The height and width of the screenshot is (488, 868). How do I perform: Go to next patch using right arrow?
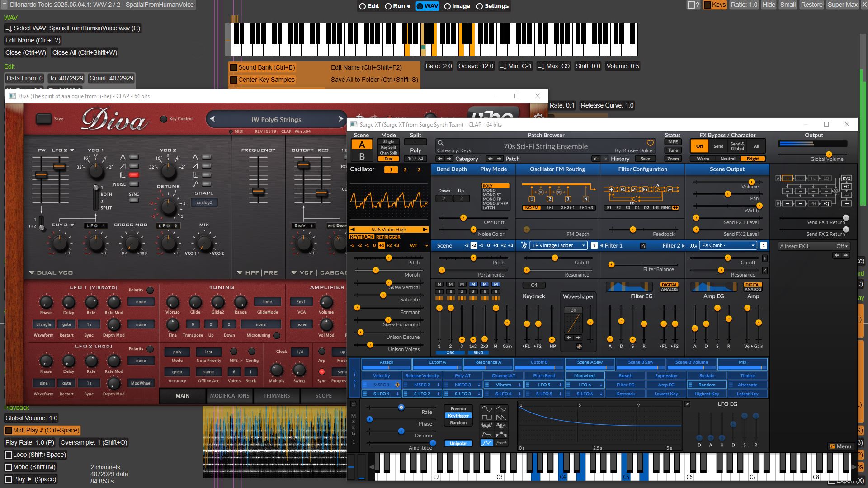(x=499, y=159)
